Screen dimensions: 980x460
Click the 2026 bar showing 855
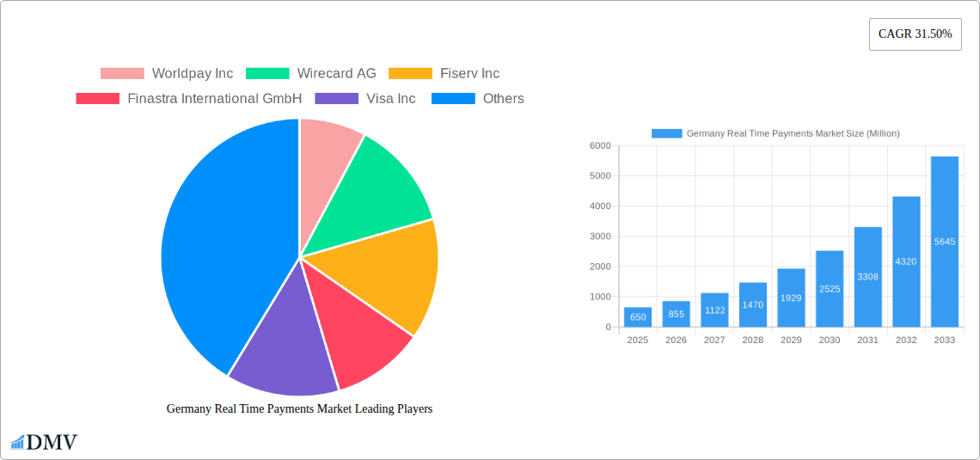coord(677,314)
